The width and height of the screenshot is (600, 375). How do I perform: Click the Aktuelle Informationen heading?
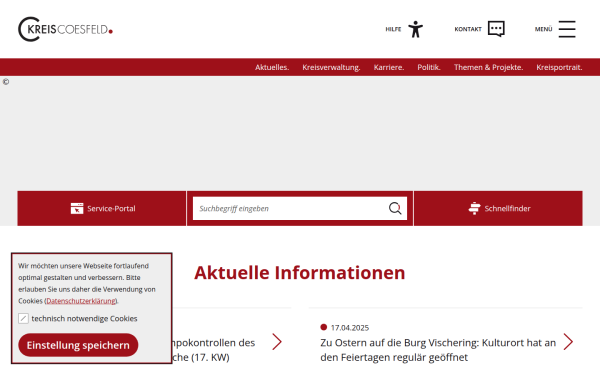pos(300,273)
